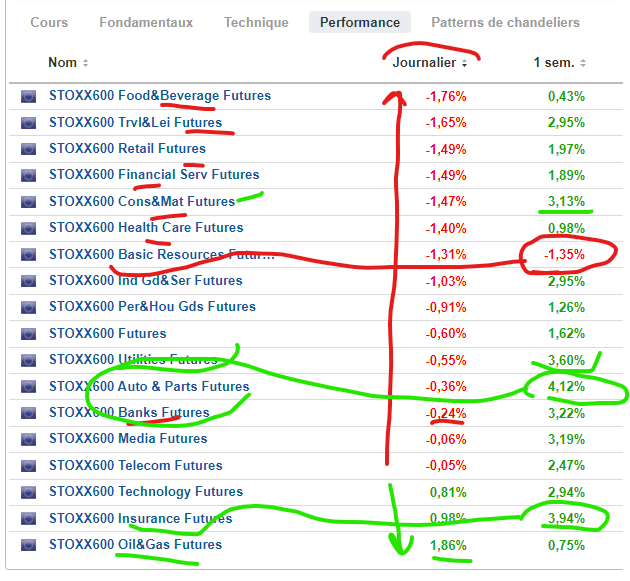Viewport: 630px width, 581px height.
Task: Click the -0,24% daily value
Action: (446, 413)
